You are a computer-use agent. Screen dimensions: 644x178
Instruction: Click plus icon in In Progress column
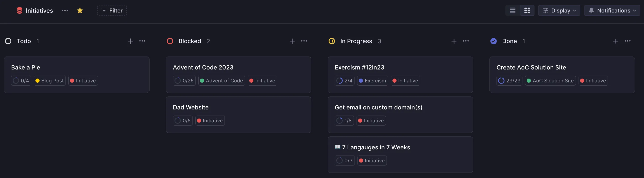(x=454, y=41)
